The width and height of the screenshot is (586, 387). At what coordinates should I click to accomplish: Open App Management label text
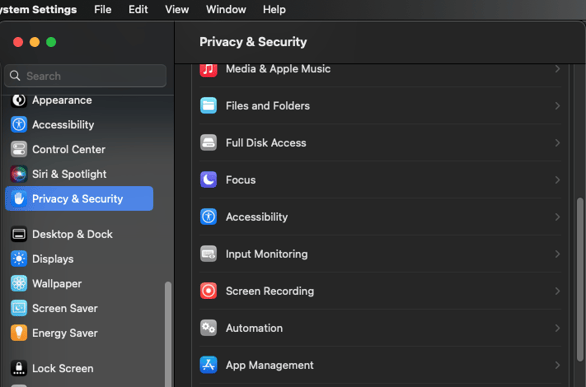[269, 365]
